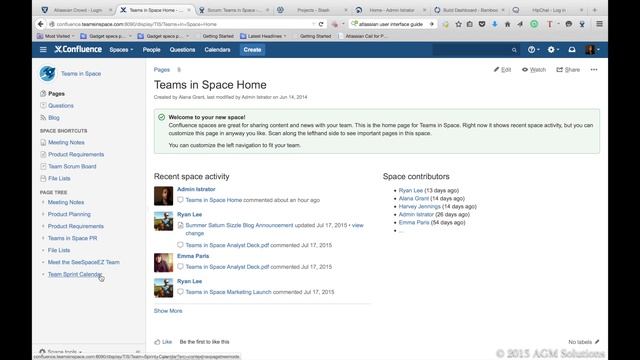
Task: Open downloads with the blue arrow icon
Action: click(x=495, y=24)
